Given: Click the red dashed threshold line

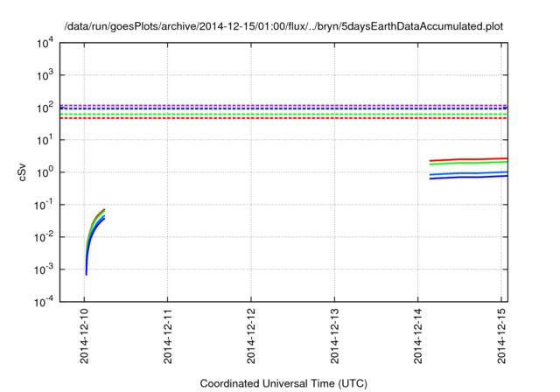Looking at the screenshot, I should point(283,118).
